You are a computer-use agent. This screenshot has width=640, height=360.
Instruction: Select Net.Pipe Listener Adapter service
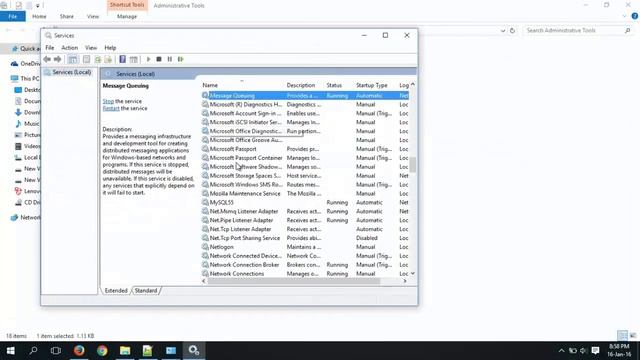click(x=305, y=220)
